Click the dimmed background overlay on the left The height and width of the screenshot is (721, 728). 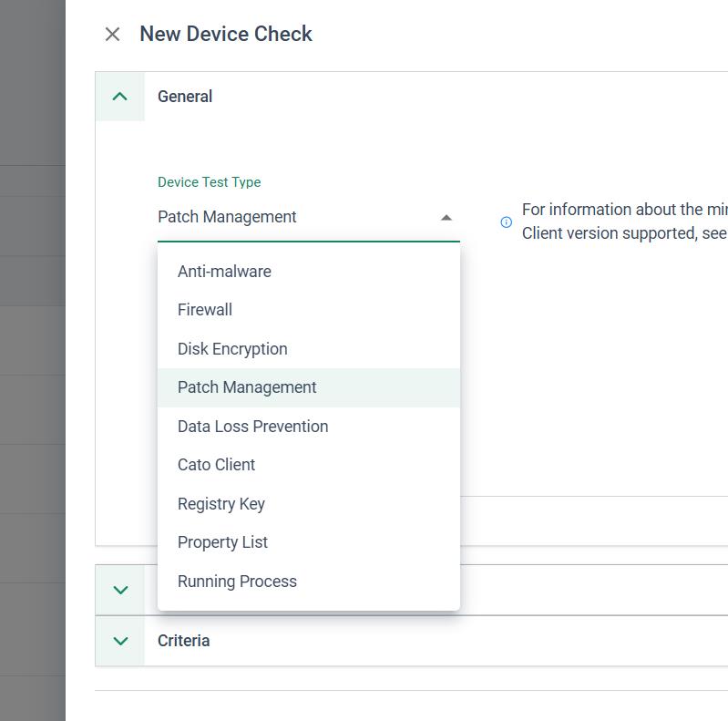coord(32,365)
